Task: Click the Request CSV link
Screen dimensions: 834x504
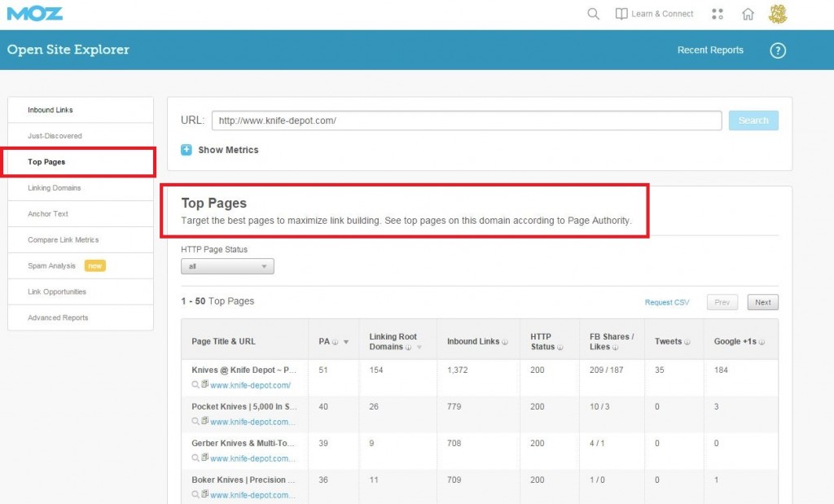Action: (666, 303)
